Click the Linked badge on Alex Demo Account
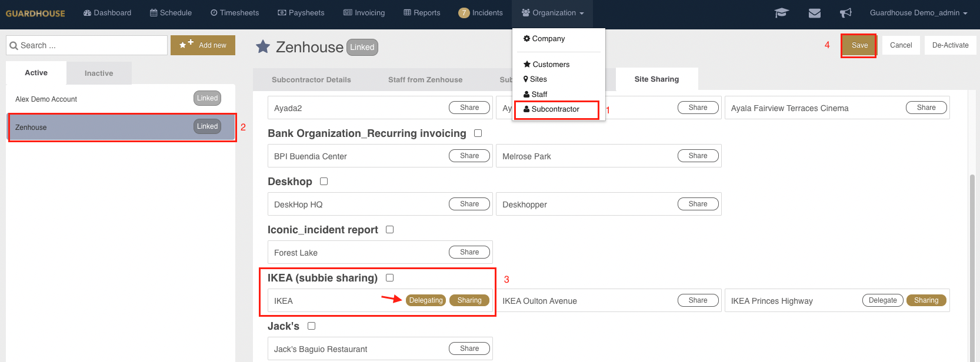This screenshot has height=362, width=980. tap(207, 98)
